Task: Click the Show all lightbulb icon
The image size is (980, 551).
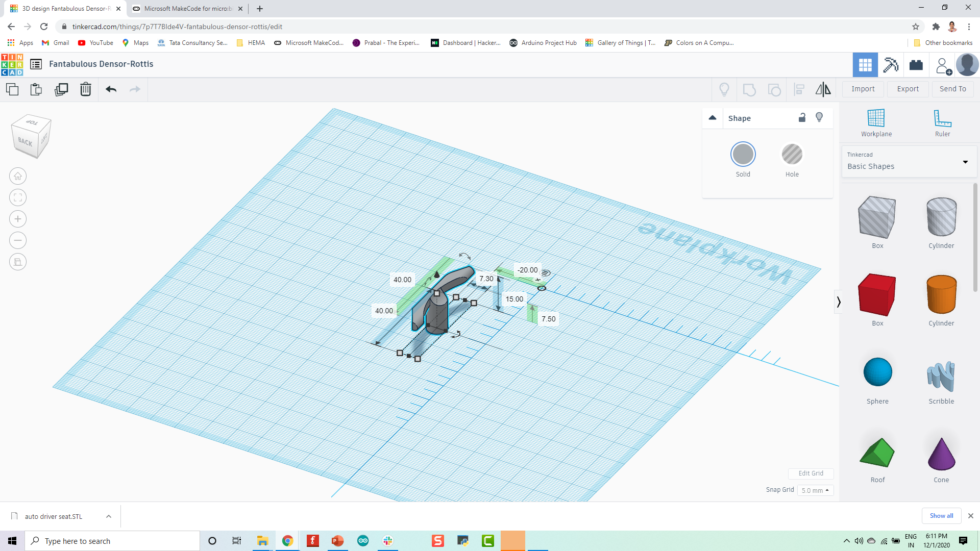Action: coord(724,90)
